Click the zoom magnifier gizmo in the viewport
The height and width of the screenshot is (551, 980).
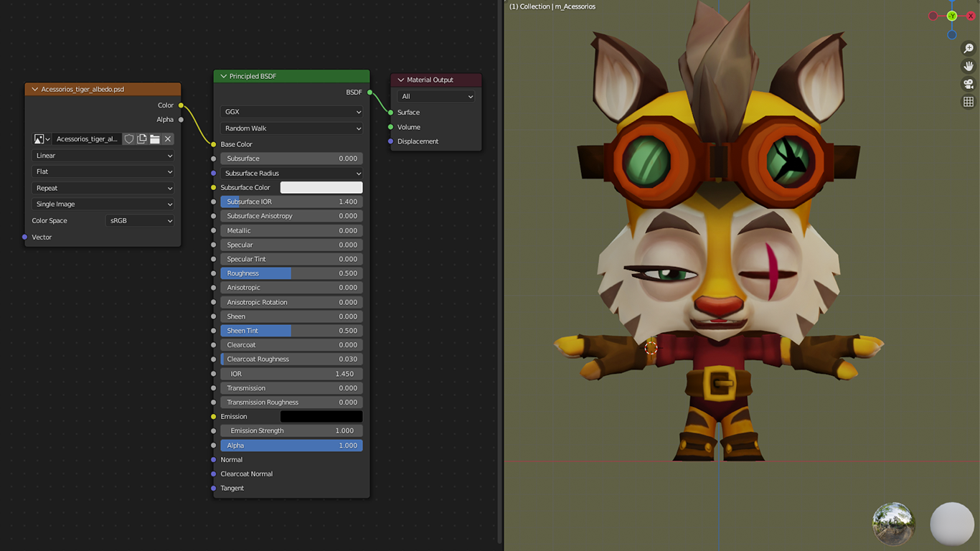click(969, 49)
